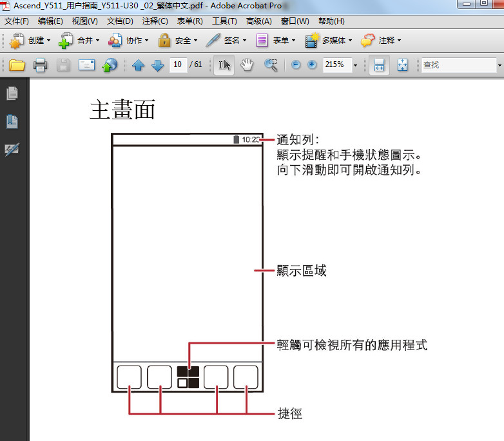Click the 主畫面 heading text

(x=122, y=110)
